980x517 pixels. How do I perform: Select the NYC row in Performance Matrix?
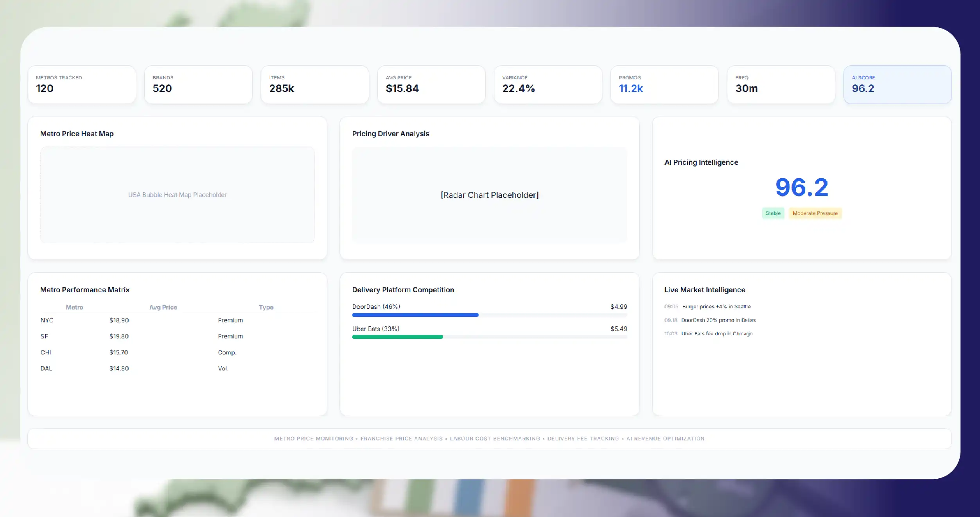point(177,320)
